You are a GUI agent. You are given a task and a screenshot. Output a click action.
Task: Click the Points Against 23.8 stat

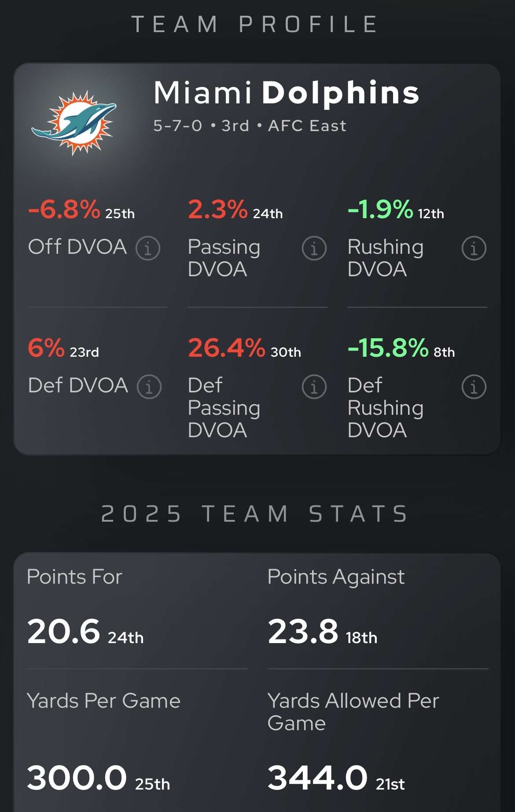coord(303,632)
